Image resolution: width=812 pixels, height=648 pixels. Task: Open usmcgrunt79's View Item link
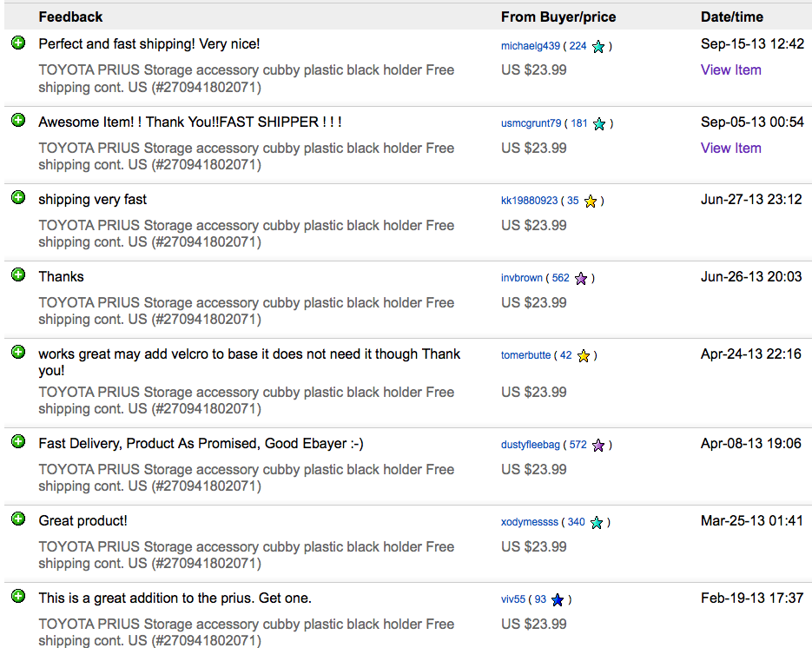point(730,148)
